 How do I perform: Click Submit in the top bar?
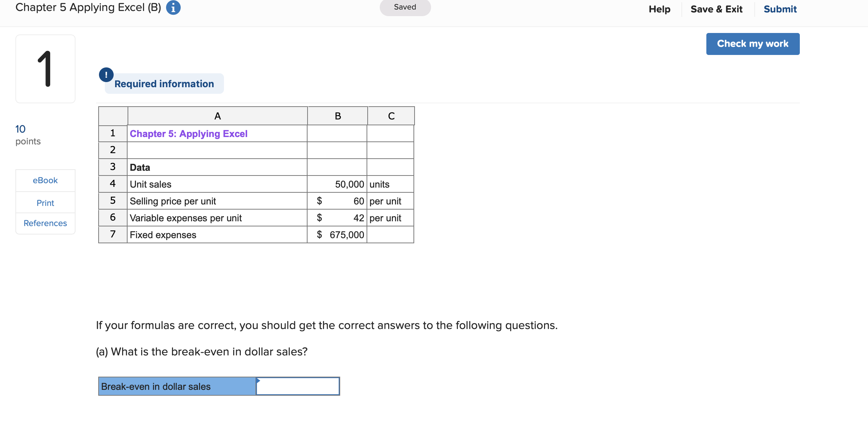click(780, 9)
